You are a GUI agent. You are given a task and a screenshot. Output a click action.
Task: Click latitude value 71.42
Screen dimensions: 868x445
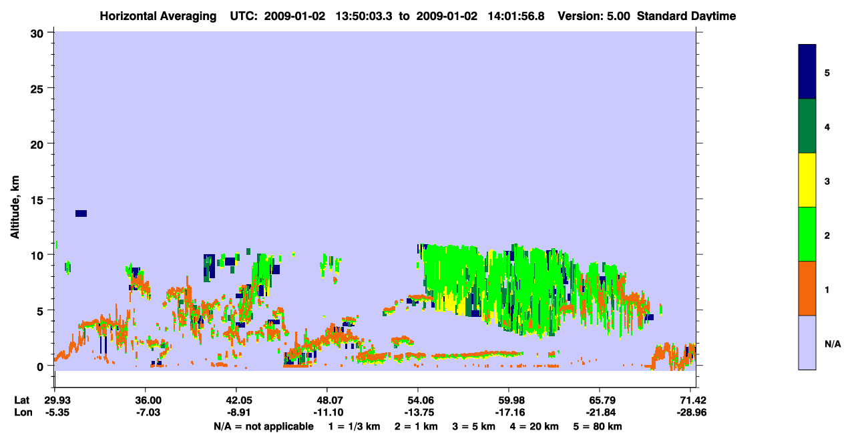pos(694,400)
